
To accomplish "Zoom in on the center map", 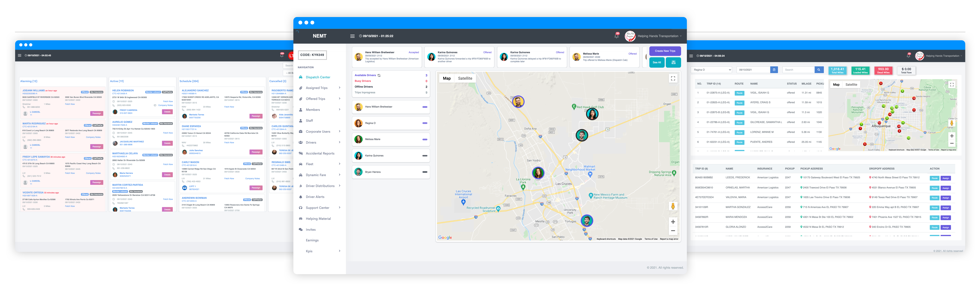I will [x=673, y=222].
